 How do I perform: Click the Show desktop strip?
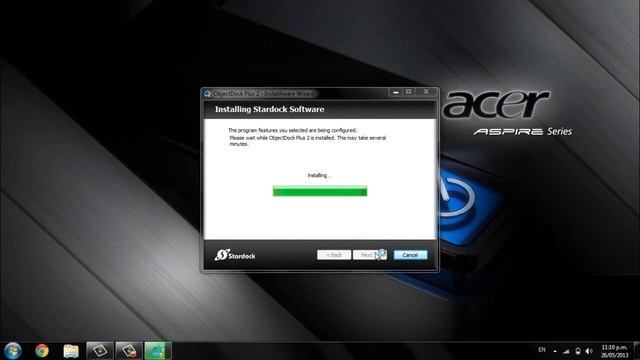[x=637, y=351]
